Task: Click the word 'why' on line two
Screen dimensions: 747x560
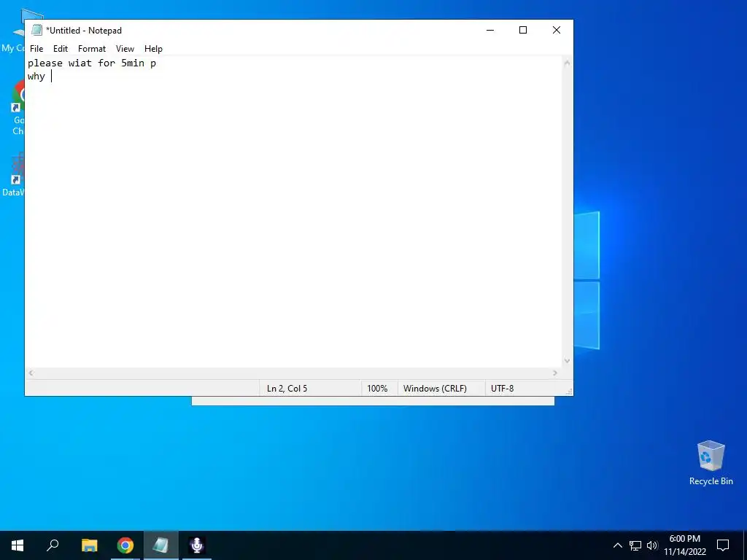Action: (36, 77)
